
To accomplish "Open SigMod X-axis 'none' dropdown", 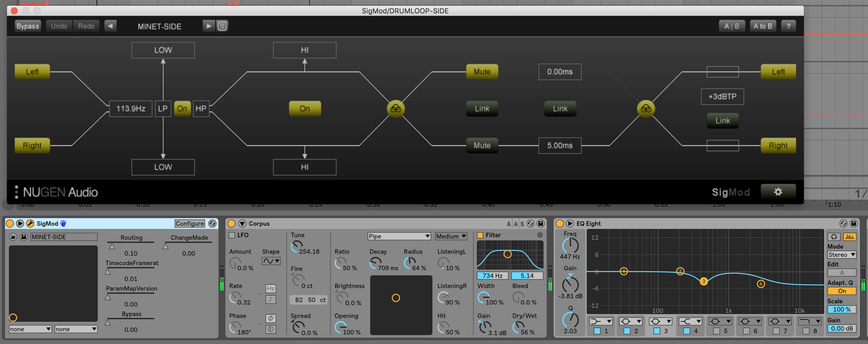I will click(30, 329).
